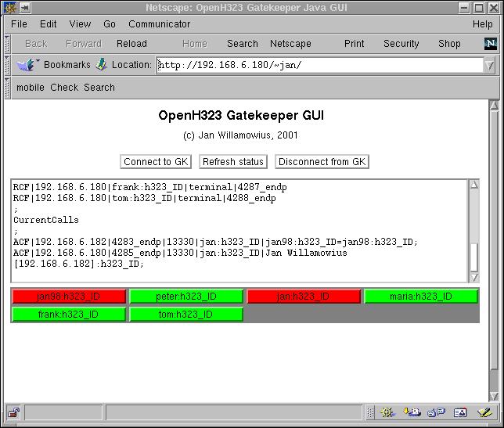Open the Check personal toolbar bookmark
Screen dimensions: 504x428
64,88
